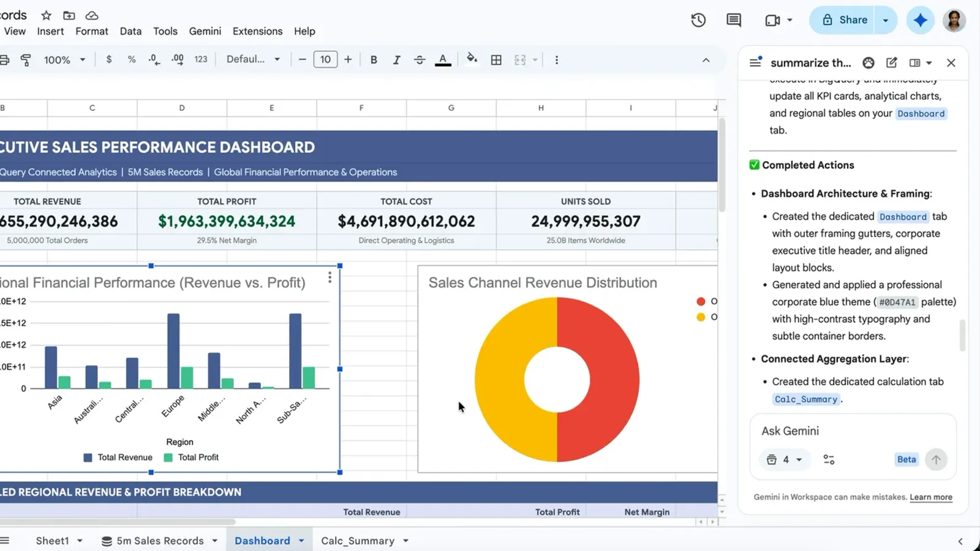Select the paint format tool
This screenshot has width=980, height=551.
point(26,59)
